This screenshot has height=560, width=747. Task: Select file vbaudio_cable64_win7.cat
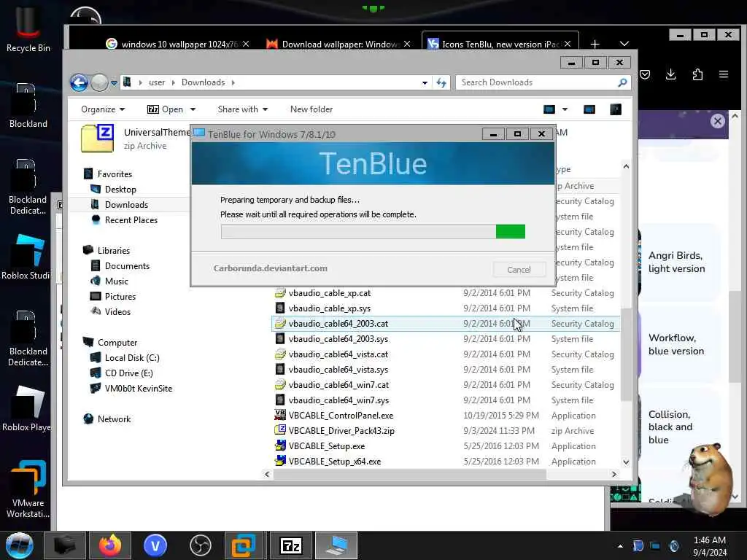point(338,385)
